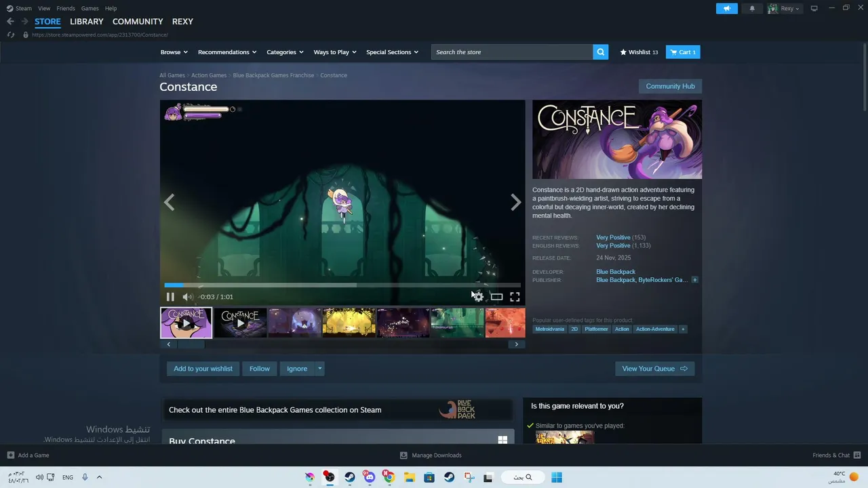This screenshot has height=488, width=868.
Task: Open Action Games breadcrumb link
Action: (209, 75)
